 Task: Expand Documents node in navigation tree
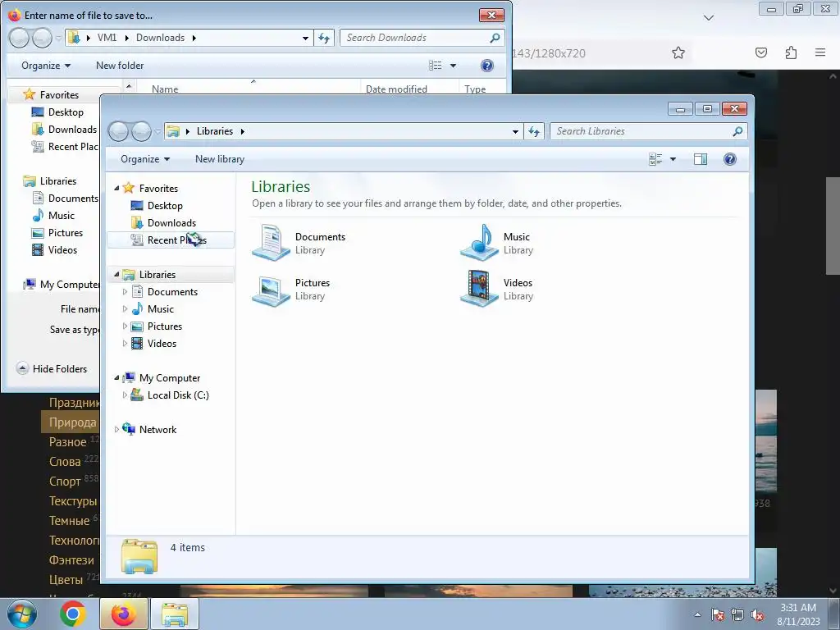[x=125, y=291]
